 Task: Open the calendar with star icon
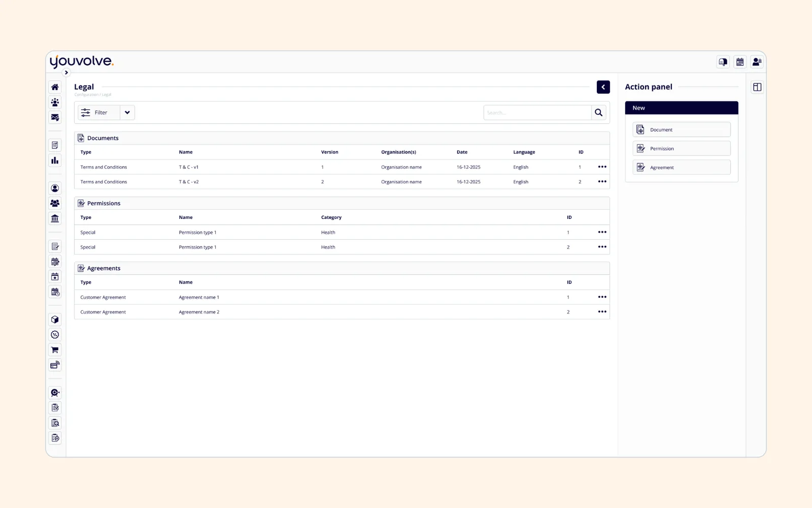click(55, 277)
